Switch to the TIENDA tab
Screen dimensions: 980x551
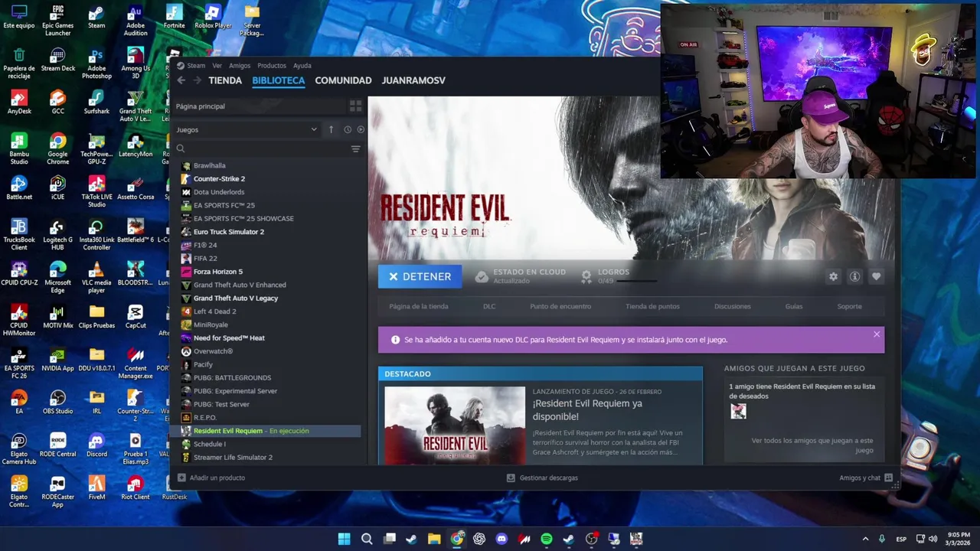coord(225,80)
